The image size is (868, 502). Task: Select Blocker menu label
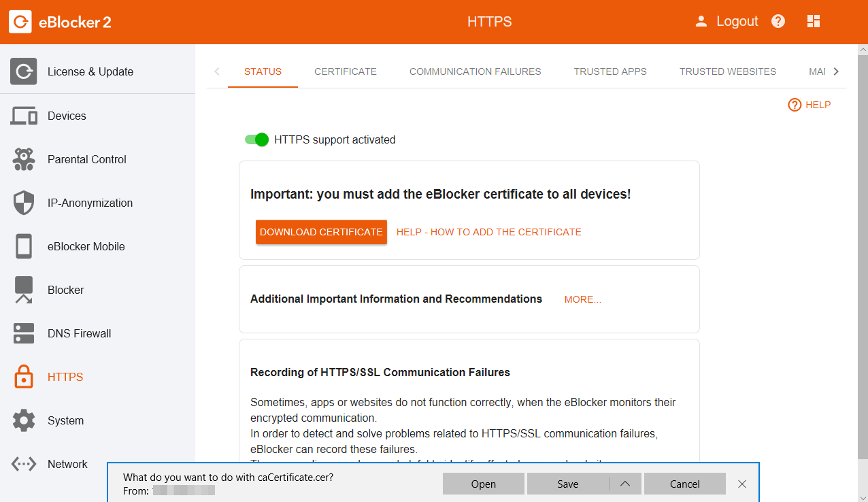[66, 290]
